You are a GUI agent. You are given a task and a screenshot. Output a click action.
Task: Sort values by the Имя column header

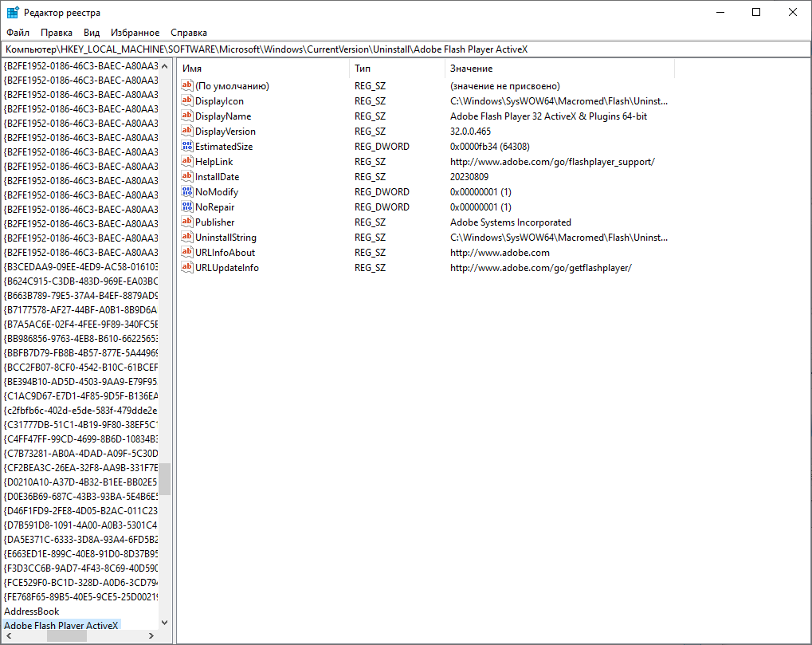(x=263, y=69)
